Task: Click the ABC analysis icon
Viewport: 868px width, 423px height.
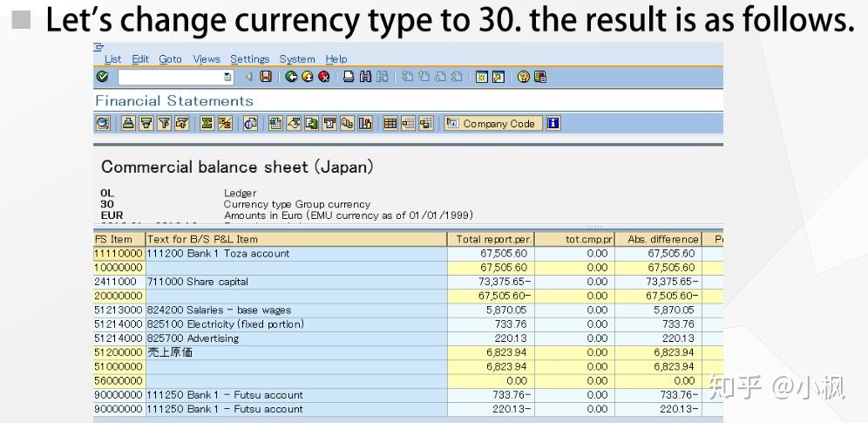Action: pyautogui.click(x=347, y=124)
